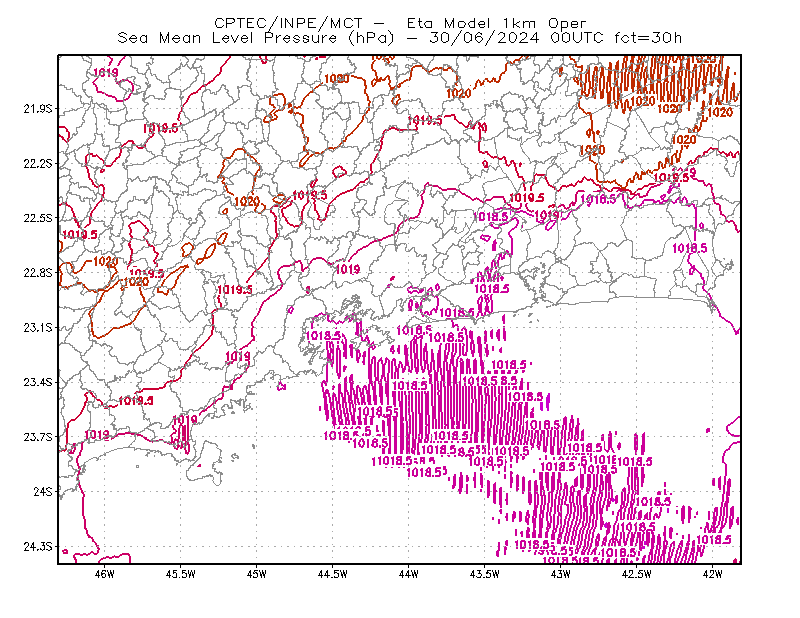Viewport: 800px width, 618px height.
Task: Select the 21.9S latitude label
Action: [x=38, y=109]
